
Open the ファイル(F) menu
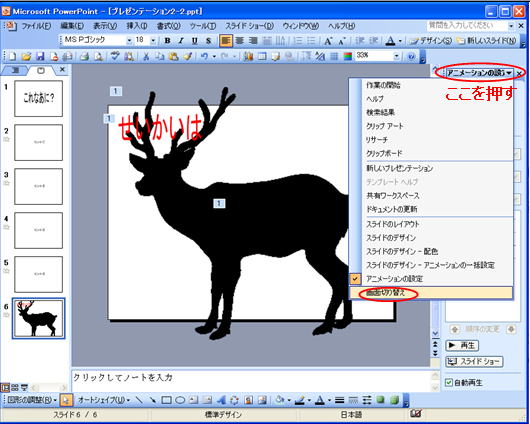coord(36,26)
